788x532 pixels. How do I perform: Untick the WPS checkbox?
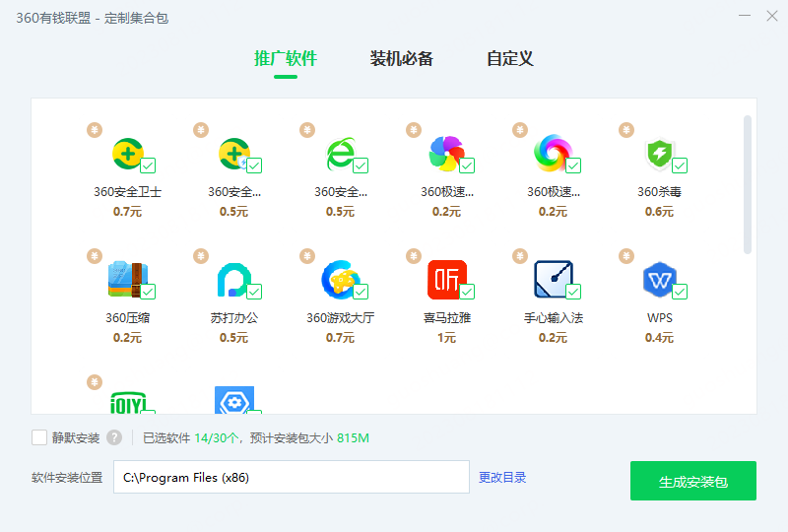tap(680, 292)
